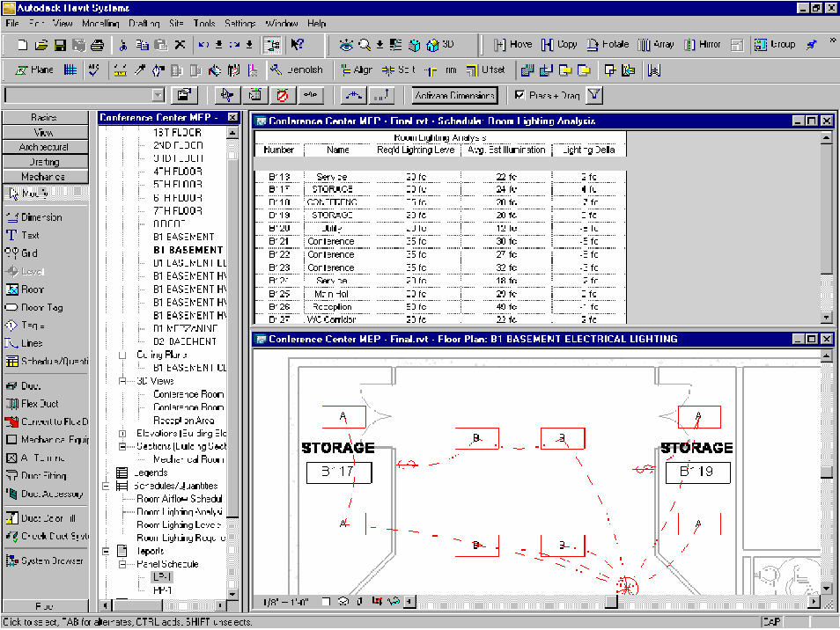Open the 3D view icon
Screen dimensions: 840x630
[439, 45]
